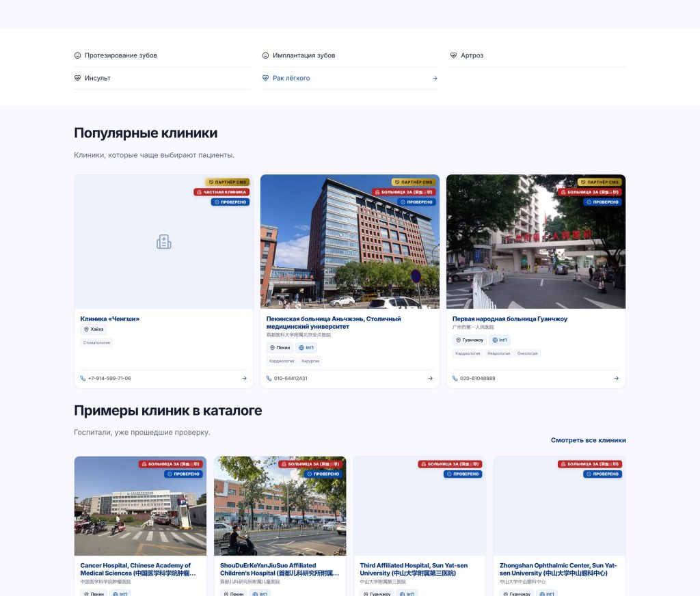The width and height of the screenshot is (700, 596).
Task: Click Проверено badge on Children's Hospital card
Action: 323,474
